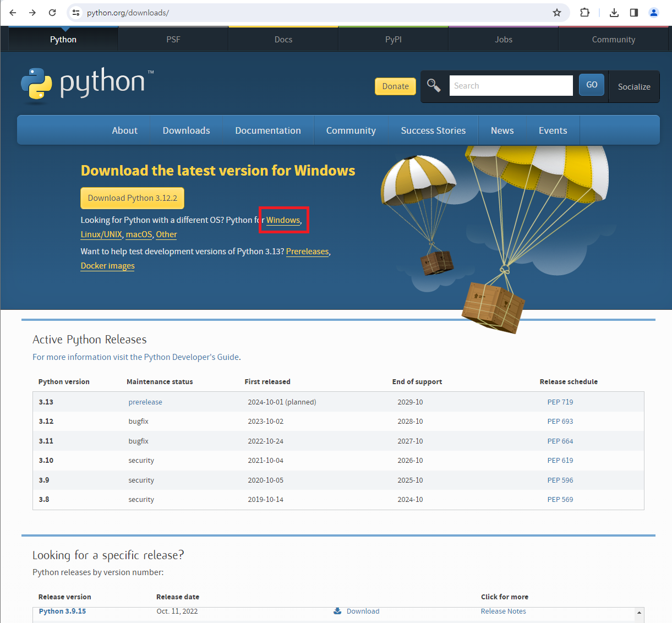Open the PEP 619 release schedule link
Screen dimensions: 672x623
tap(560, 461)
